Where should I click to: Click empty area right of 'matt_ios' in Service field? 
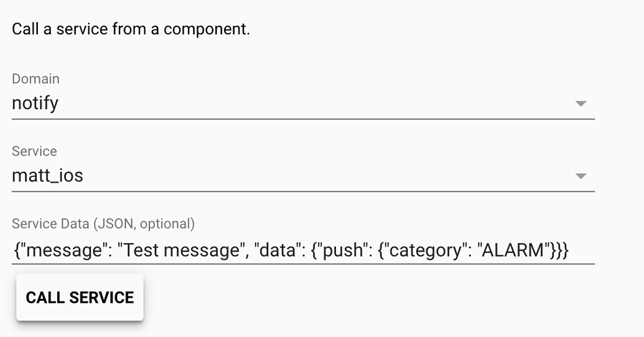311,176
